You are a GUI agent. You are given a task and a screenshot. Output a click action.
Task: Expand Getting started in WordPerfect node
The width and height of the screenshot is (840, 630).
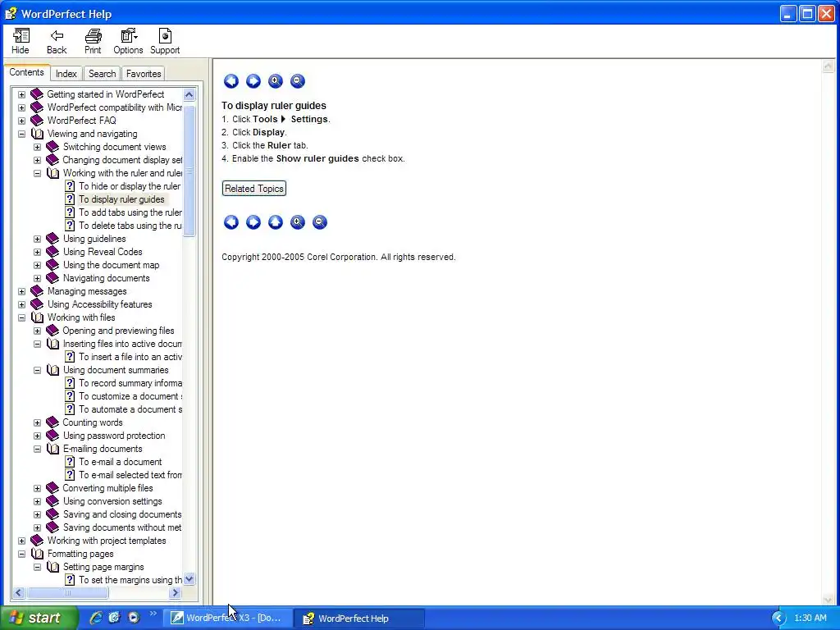click(x=21, y=94)
